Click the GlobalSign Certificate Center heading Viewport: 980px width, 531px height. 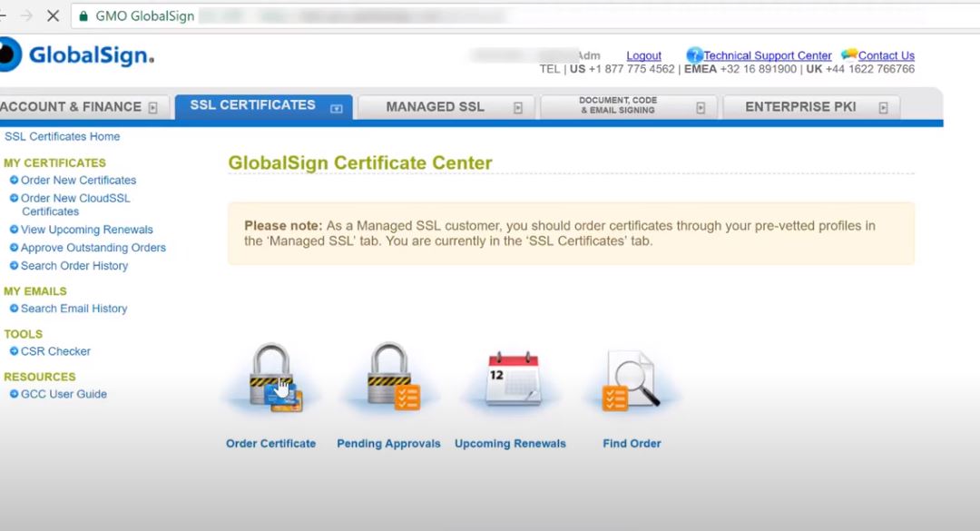[360, 162]
